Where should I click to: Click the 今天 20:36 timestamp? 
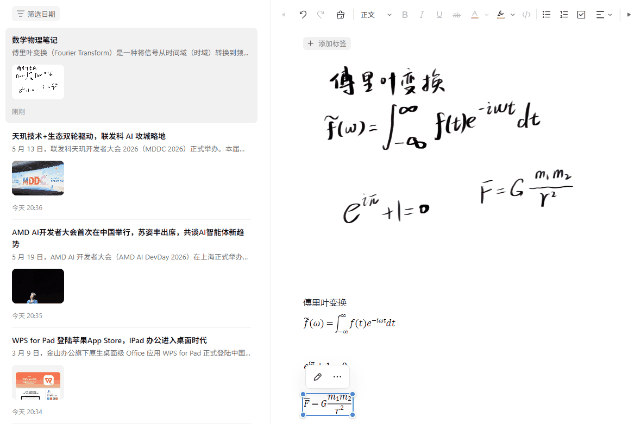[x=27, y=208]
